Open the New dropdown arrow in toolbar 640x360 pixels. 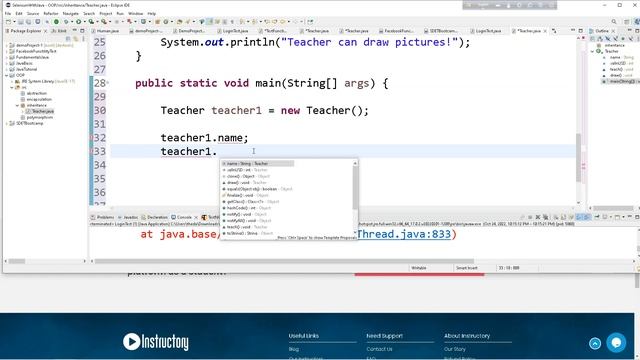click(14, 22)
